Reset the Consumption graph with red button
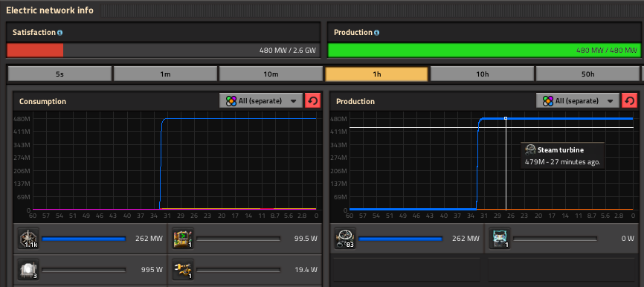The width and height of the screenshot is (644, 287). pyautogui.click(x=313, y=101)
